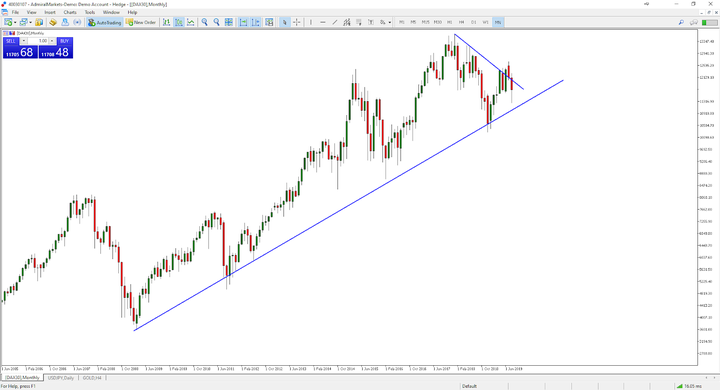Click the trade volume input field
The height and width of the screenshot is (390, 720).
tap(38, 41)
